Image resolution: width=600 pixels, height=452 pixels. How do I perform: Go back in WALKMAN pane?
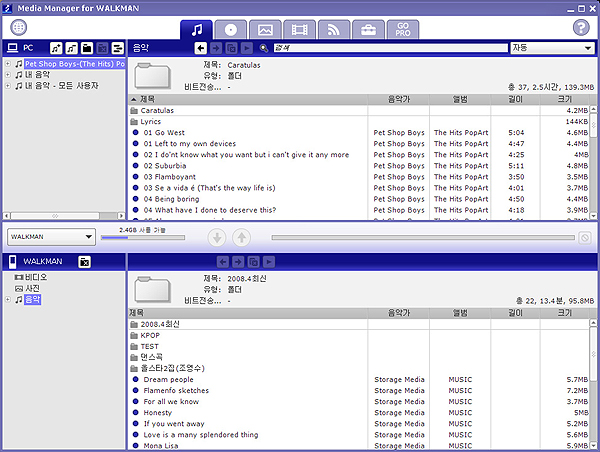coord(223,262)
